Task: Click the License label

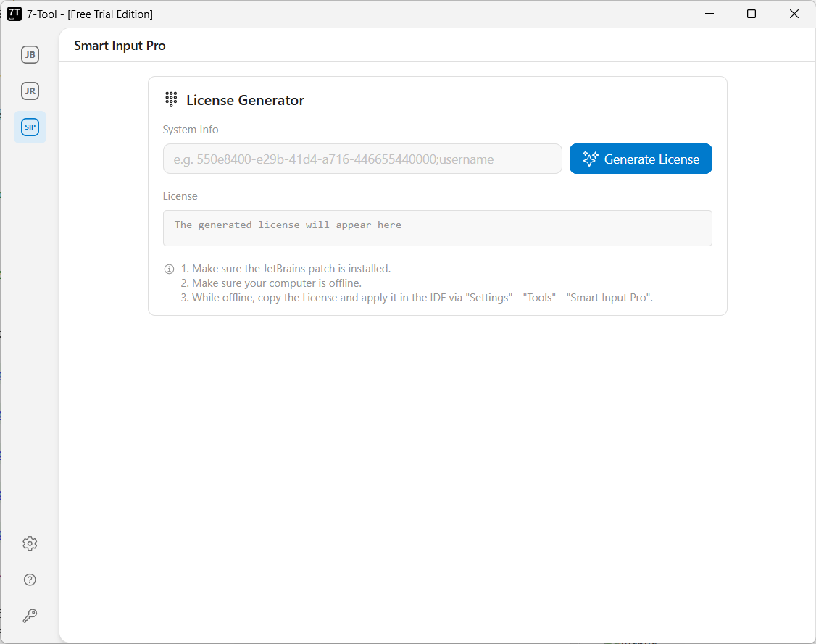Action: point(180,196)
